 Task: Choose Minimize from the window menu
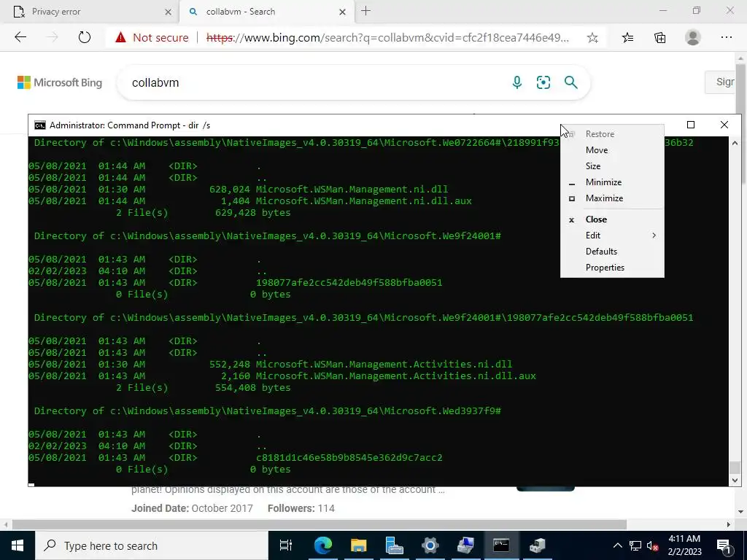point(612,182)
